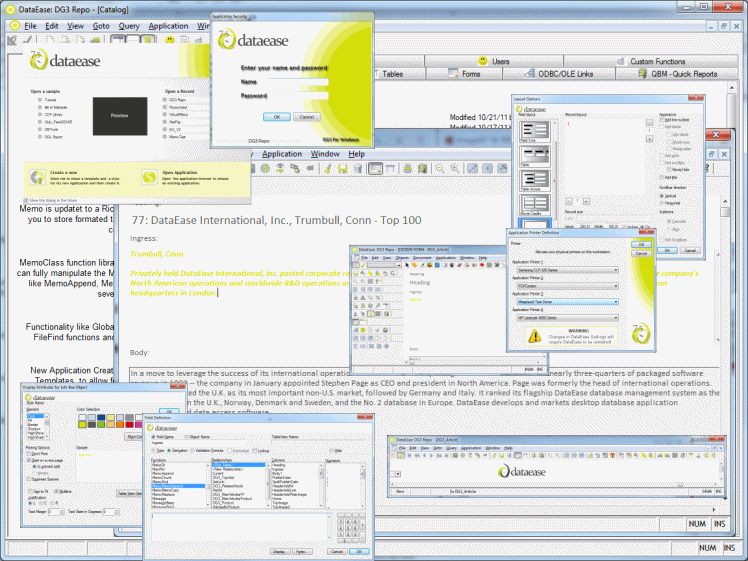Viewport: 748px width, 561px height.
Task: Click OK in Application Printer Definition
Action: [641, 244]
